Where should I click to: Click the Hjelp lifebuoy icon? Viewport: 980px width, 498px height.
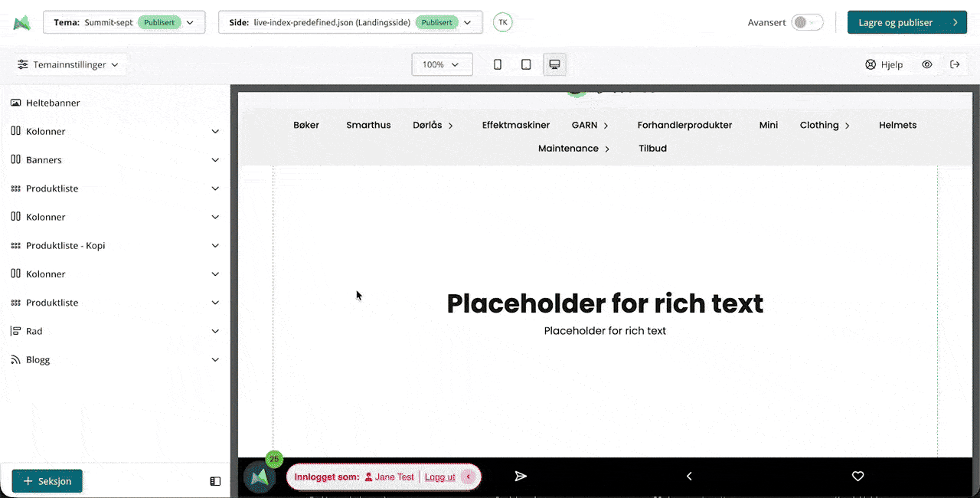coord(871,64)
